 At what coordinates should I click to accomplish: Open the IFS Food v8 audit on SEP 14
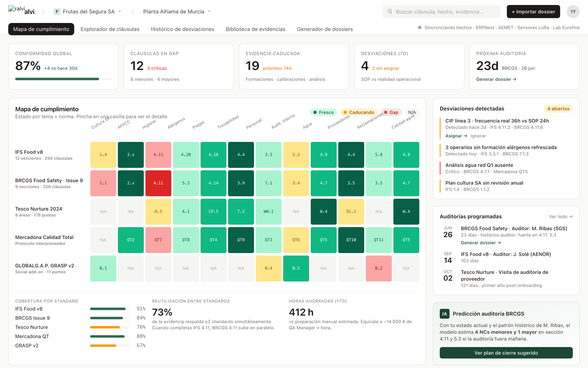506,258
